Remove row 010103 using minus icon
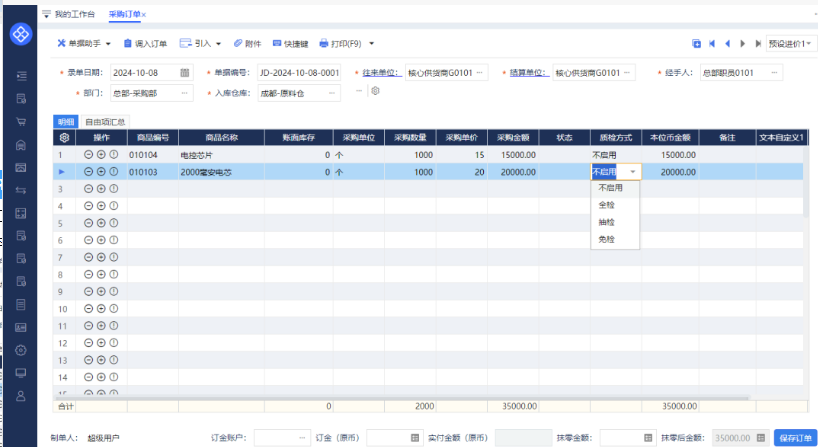Viewport: 818px width, 447px height. click(88, 172)
